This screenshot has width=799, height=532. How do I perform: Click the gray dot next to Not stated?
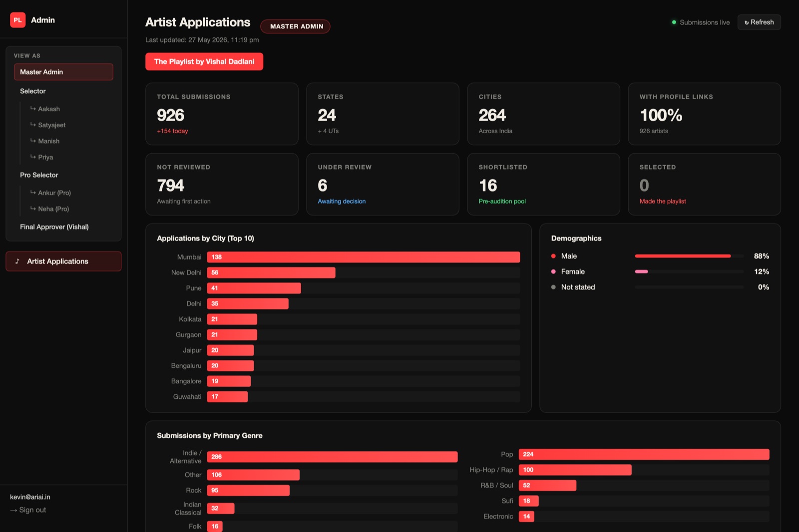click(x=553, y=287)
